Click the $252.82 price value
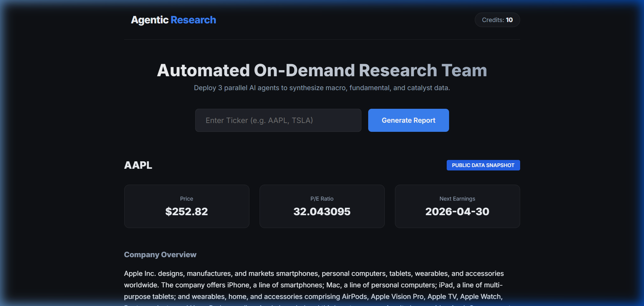This screenshot has width=644, height=306. pyautogui.click(x=186, y=211)
